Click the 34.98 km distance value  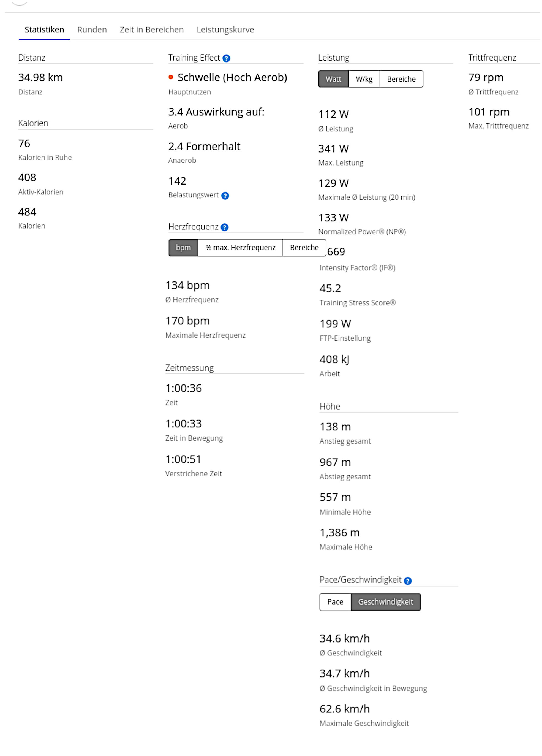click(x=40, y=78)
